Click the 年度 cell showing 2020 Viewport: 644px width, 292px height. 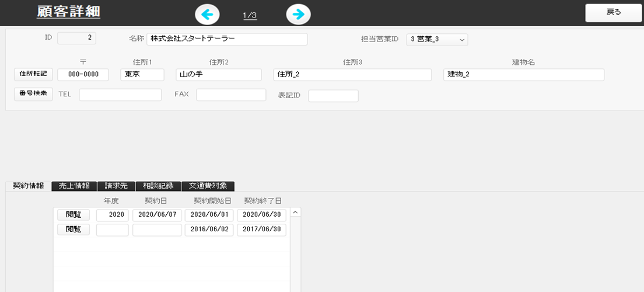click(x=113, y=215)
